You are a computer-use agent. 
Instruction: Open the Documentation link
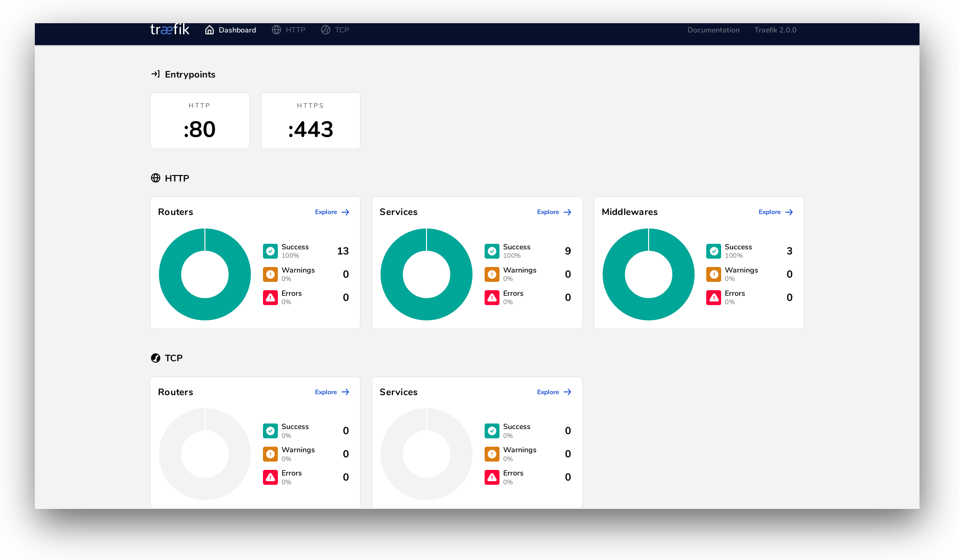pos(714,30)
